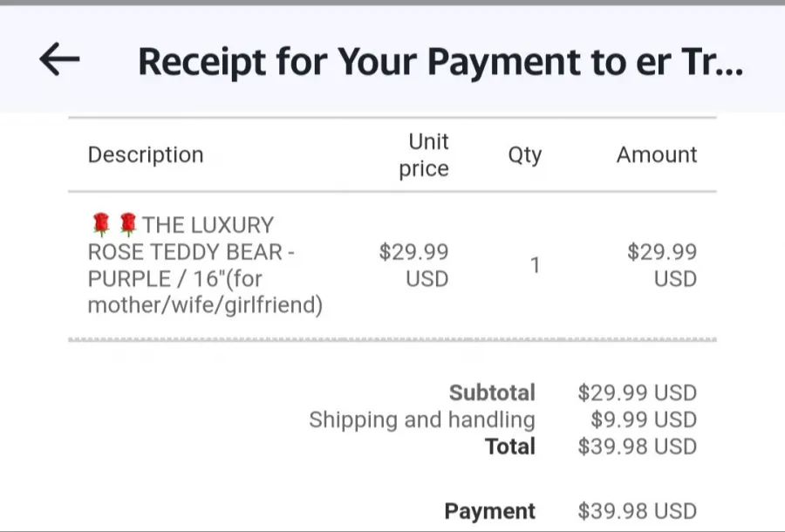Tap the back arrow icon
Viewport: 785px width, 532px height.
[59, 59]
